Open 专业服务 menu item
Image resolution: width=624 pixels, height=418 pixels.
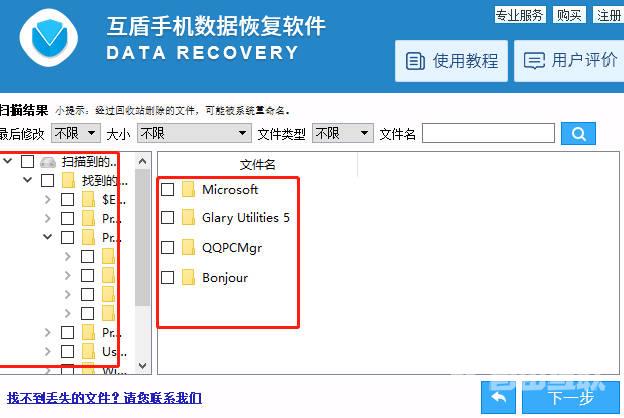click(520, 15)
